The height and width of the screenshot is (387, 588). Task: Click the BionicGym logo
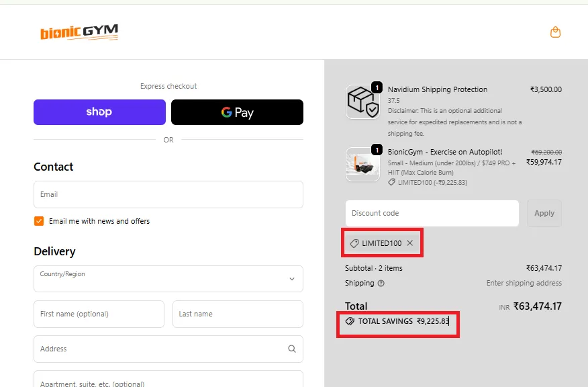79,32
